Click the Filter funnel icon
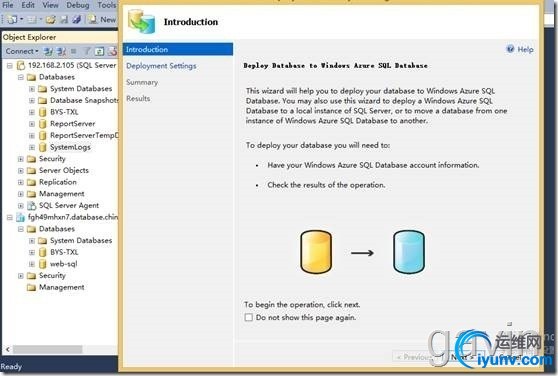 (86, 51)
